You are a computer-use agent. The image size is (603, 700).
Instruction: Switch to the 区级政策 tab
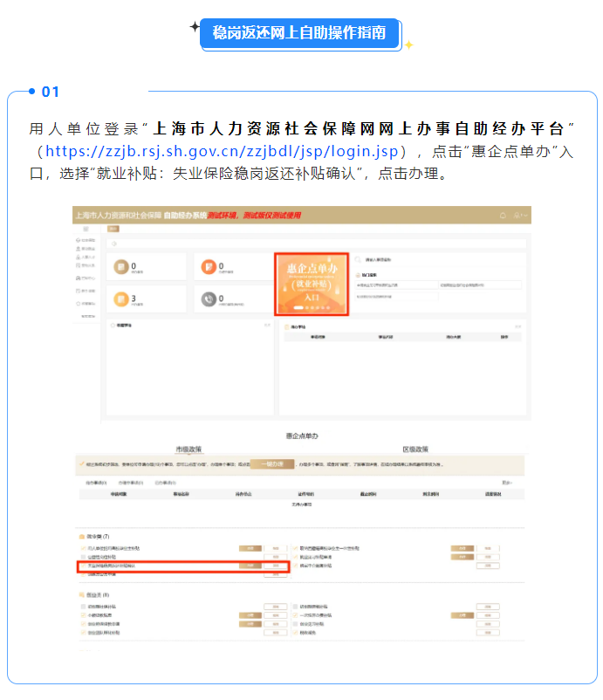coord(415,450)
